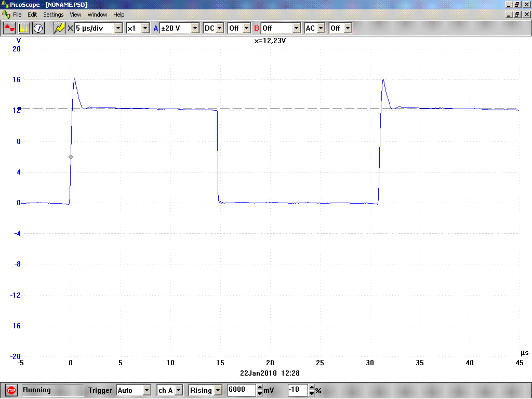Increase the trigger threshold mV value
Screen dimensions: 532x399
click(x=260, y=387)
